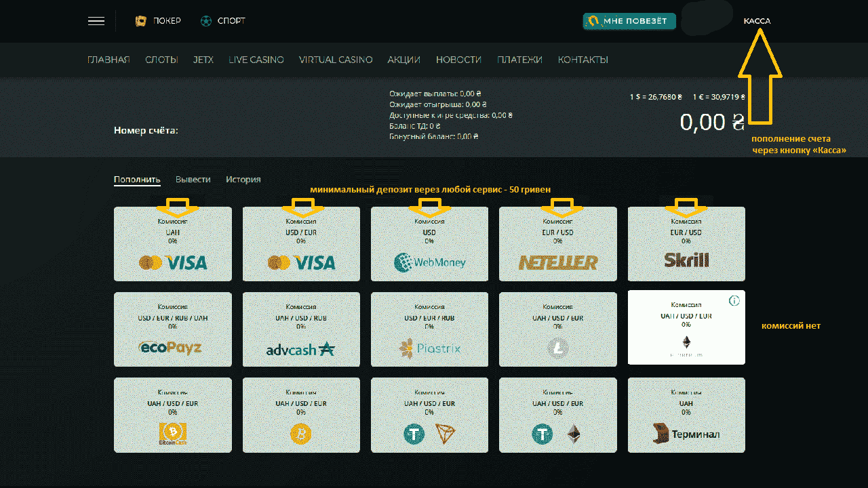Screen dimensions: 868x488
Task: Select WebMoney deposit method
Action: (429, 244)
